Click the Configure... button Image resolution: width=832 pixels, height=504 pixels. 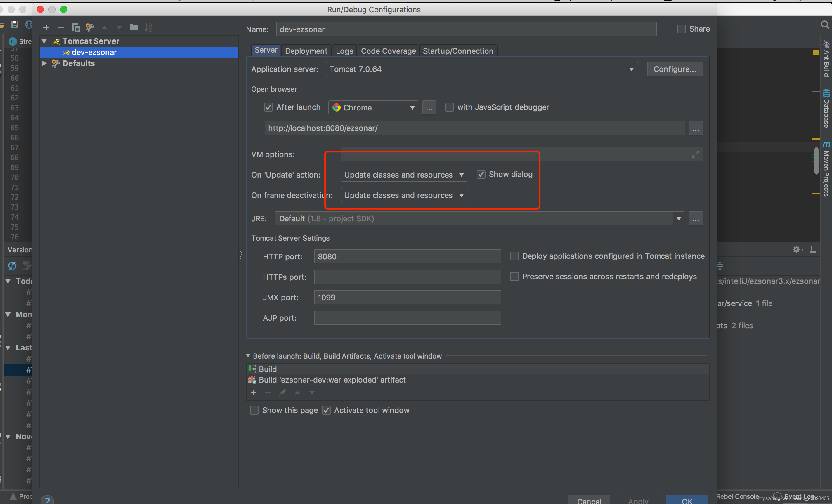click(x=675, y=69)
